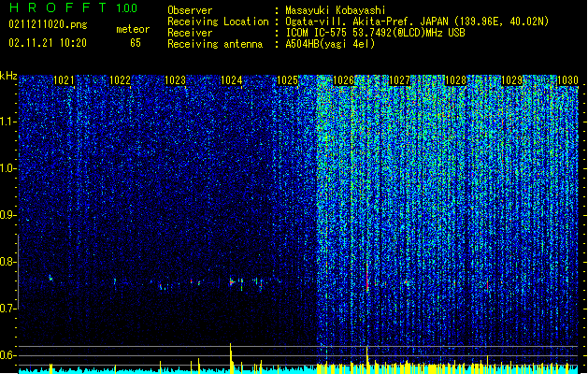
Task: Click the 1029 time marker
Action: pos(512,80)
